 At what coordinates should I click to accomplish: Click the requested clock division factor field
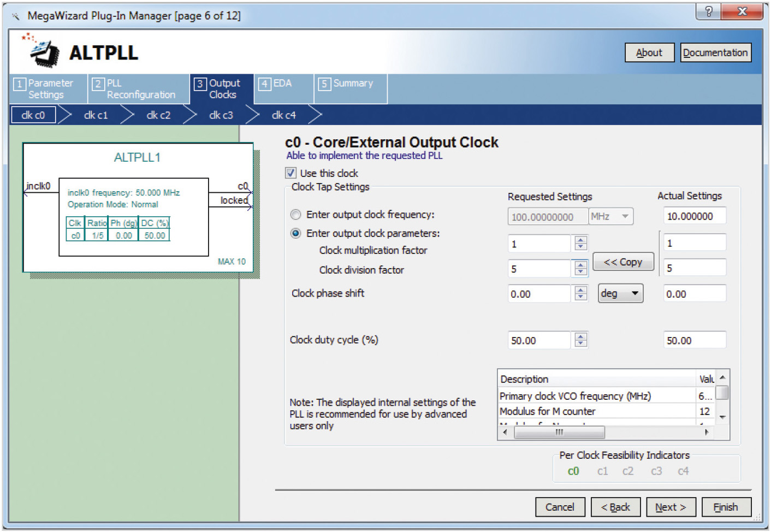point(539,269)
